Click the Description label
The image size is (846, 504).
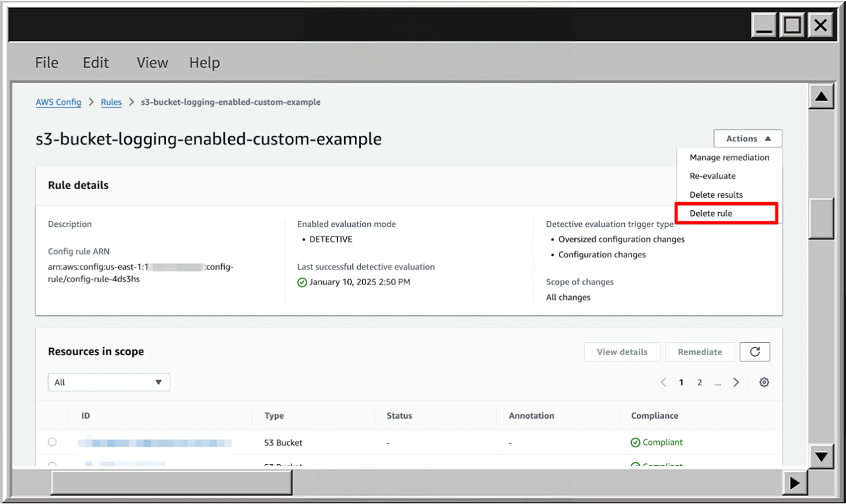(x=69, y=224)
